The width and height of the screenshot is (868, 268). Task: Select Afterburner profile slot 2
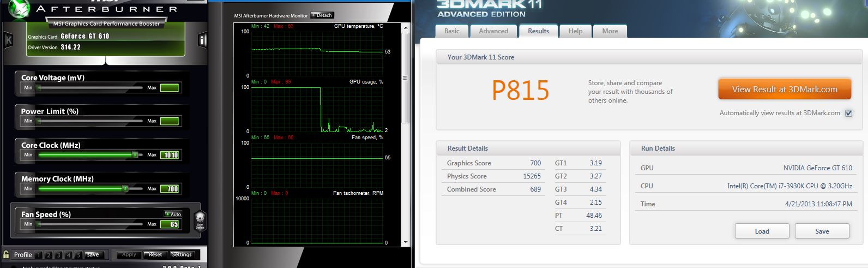[x=49, y=255]
